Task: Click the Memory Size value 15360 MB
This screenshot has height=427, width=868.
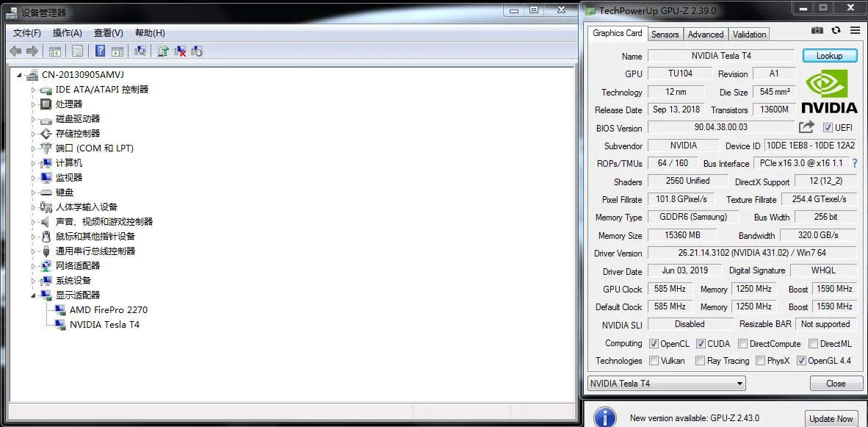Action: 682,235
